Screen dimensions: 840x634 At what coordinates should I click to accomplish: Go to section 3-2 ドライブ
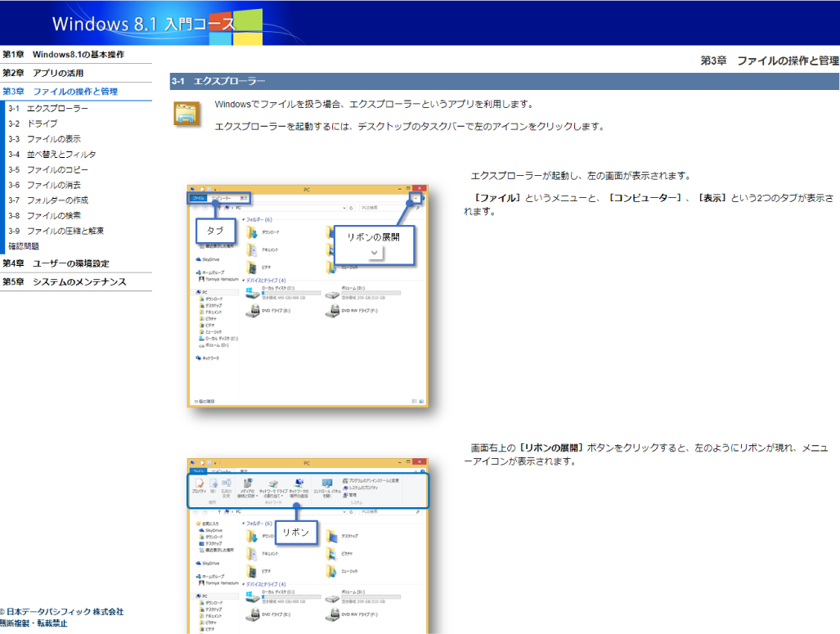[33, 124]
